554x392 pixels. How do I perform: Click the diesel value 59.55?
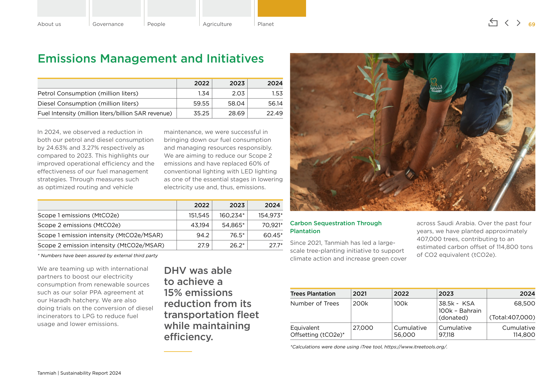click(x=201, y=104)
